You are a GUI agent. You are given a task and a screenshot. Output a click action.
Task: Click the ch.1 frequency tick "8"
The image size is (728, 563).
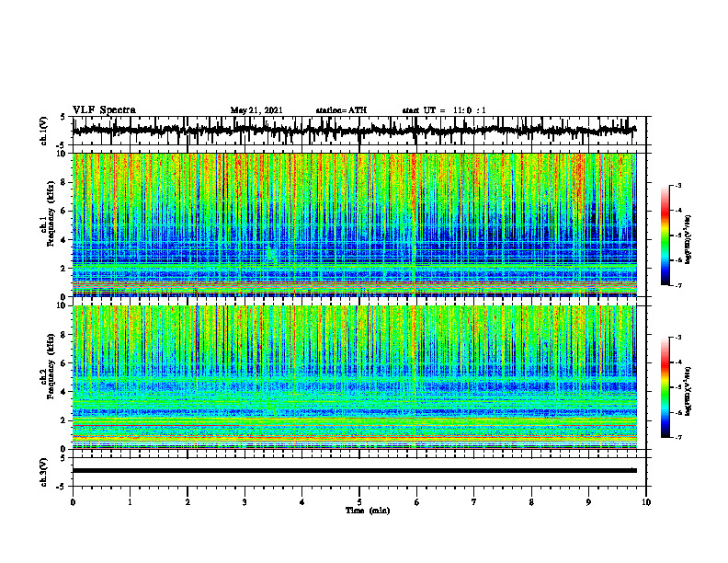64,182
